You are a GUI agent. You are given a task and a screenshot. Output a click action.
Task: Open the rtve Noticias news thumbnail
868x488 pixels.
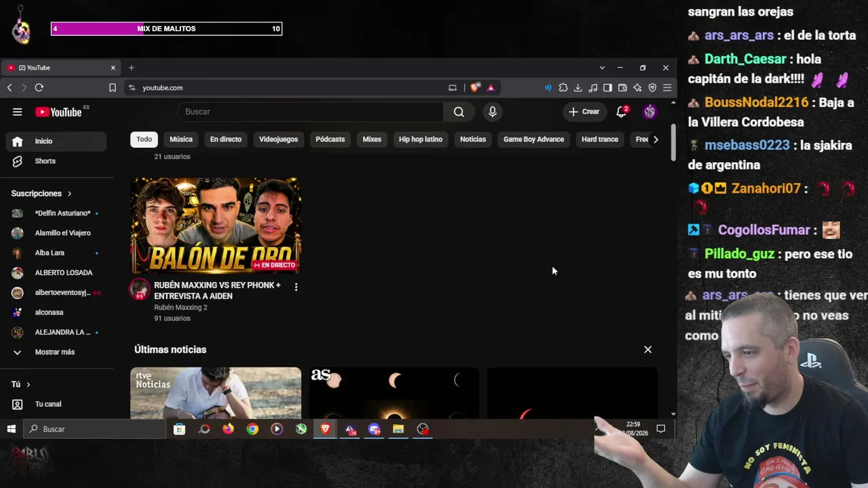216,393
